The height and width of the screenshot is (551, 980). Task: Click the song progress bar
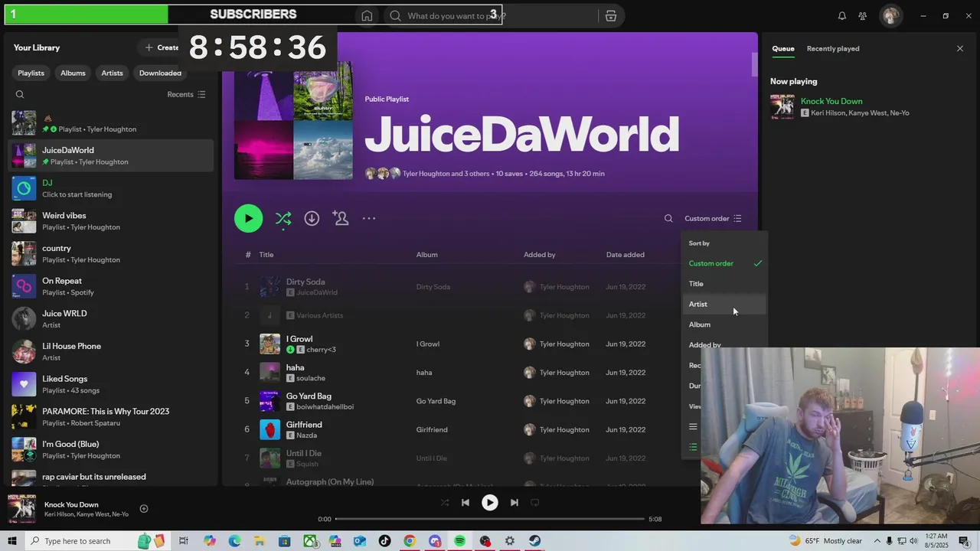coord(490,519)
